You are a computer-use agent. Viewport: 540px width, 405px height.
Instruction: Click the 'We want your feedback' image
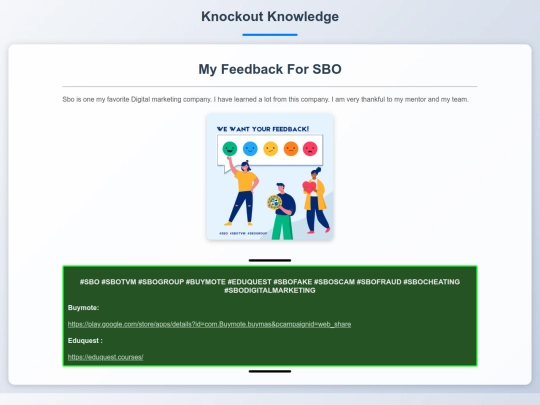pos(270,177)
